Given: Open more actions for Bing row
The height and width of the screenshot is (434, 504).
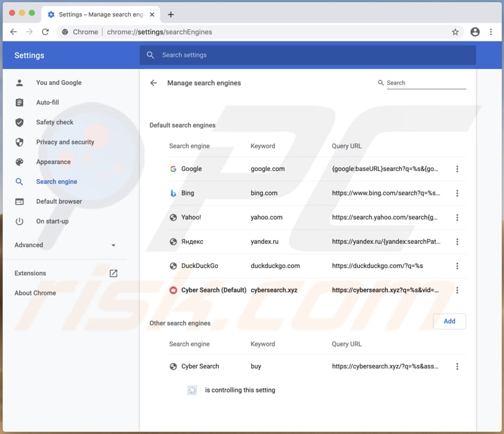Looking at the screenshot, I should click(457, 193).
